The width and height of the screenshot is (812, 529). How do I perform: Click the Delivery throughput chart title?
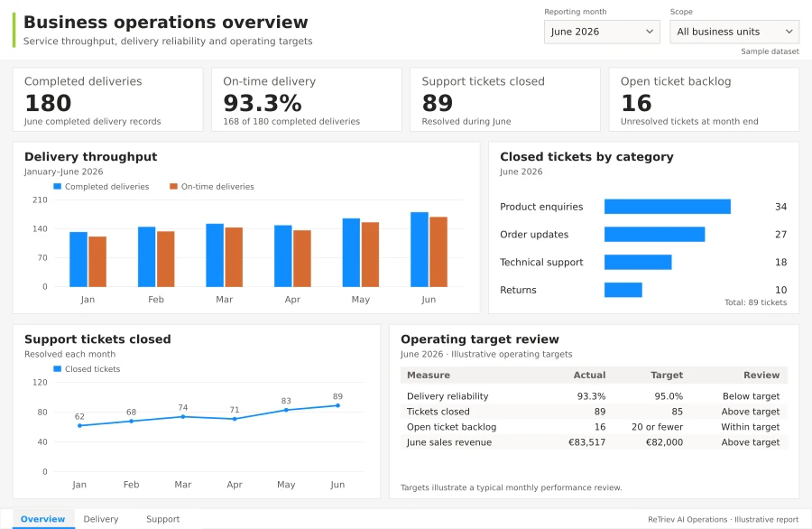pos(90,157)
